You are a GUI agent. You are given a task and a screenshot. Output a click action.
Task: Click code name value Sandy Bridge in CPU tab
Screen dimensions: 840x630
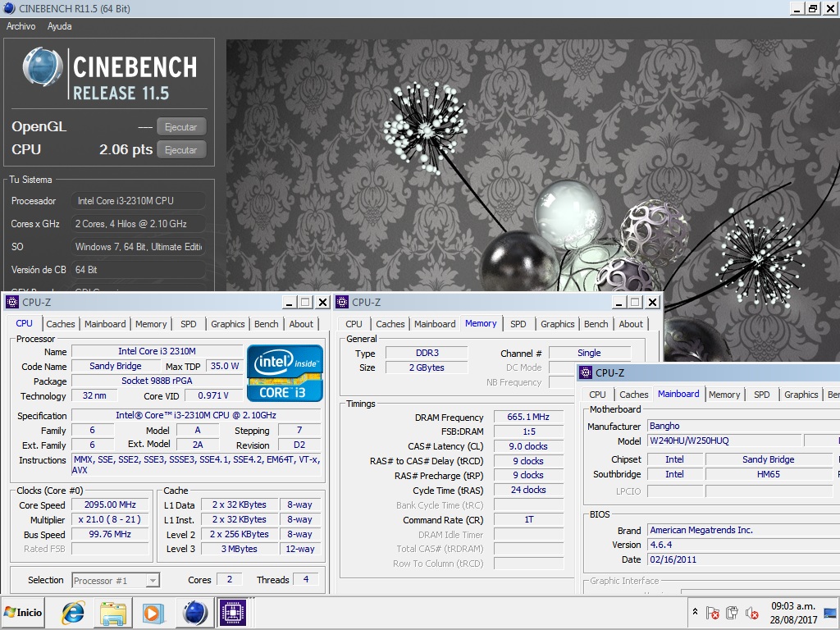(x=116, y=366)
